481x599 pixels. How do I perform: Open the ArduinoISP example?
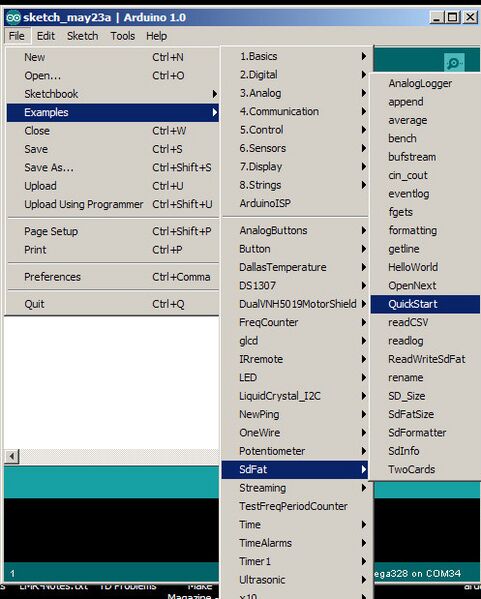point(295,203)
